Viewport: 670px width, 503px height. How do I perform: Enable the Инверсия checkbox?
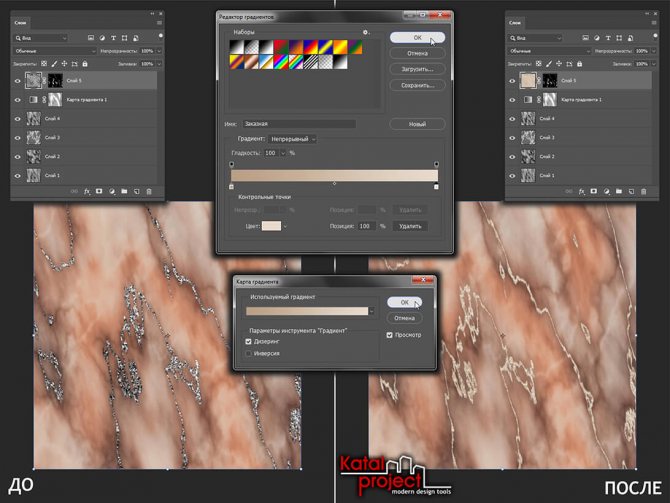249,353
